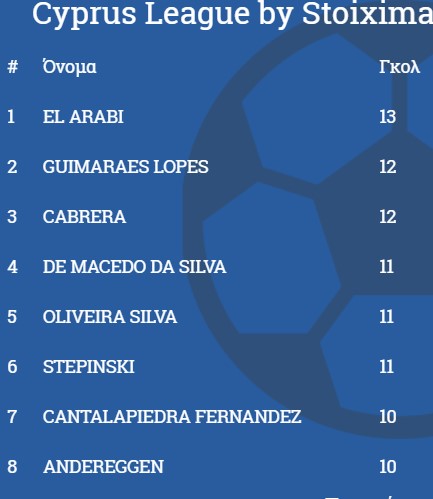Open OLIVEIRA SILVA player entry

click(x=110, y=317)
